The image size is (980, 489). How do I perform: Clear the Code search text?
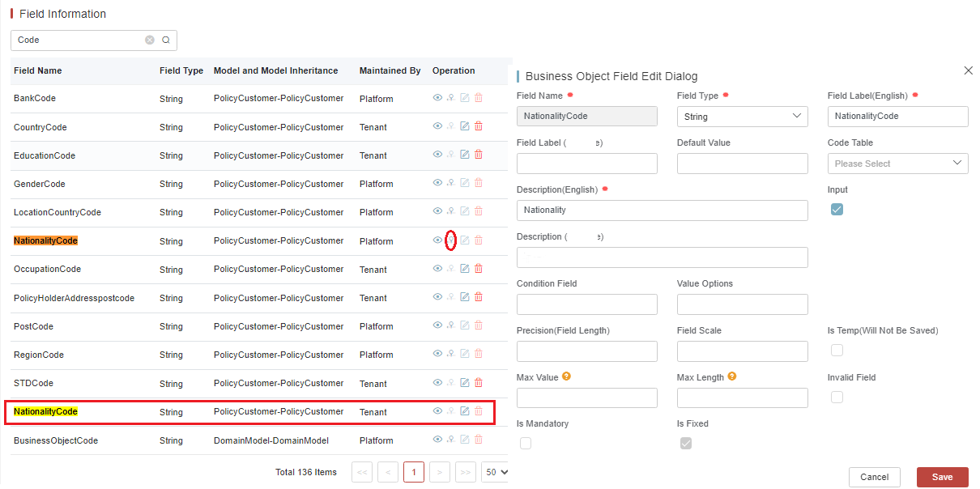pyautogui.click(x=150, y=40)
